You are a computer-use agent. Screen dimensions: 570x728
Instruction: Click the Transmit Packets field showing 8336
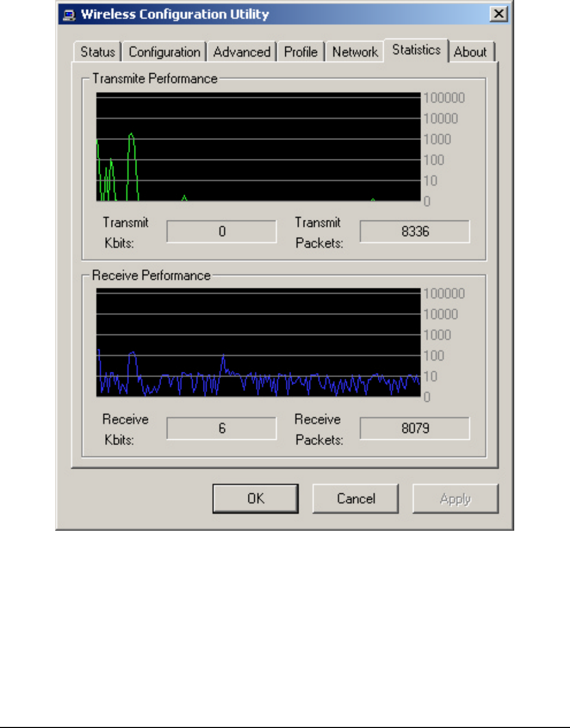point(415,231)
